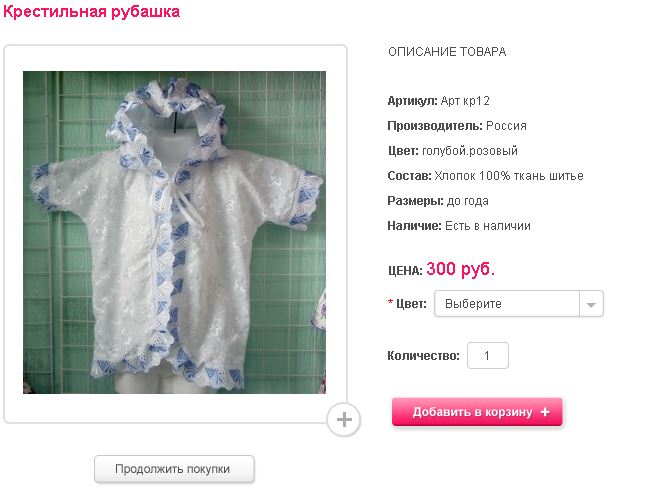Click the plus icon on the add-to-cart button
This screenshot has width=656, height=496.
(x=545, y=412)
